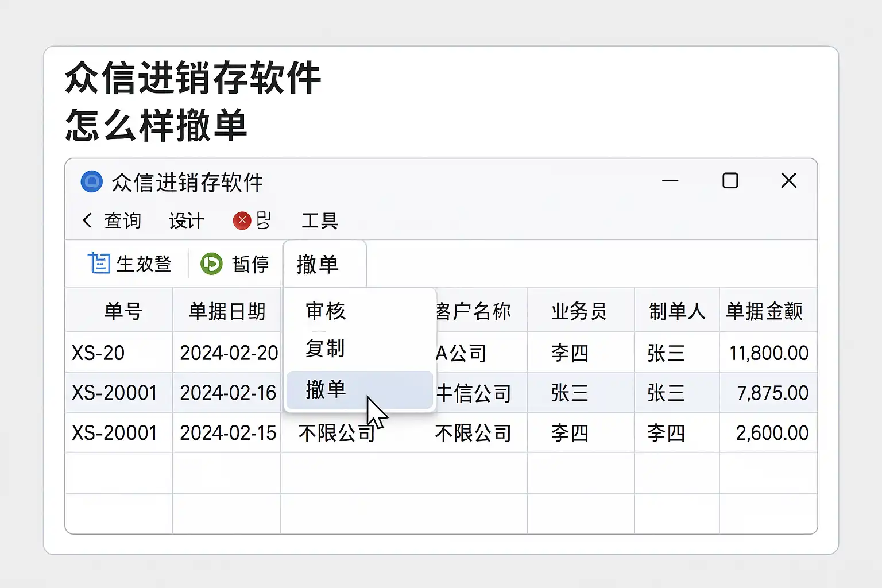This screenshot has width=882, height=588.
Task: Click the blue document icon beside 生效登
Action: pyautogui.click(x=99, y=264)
